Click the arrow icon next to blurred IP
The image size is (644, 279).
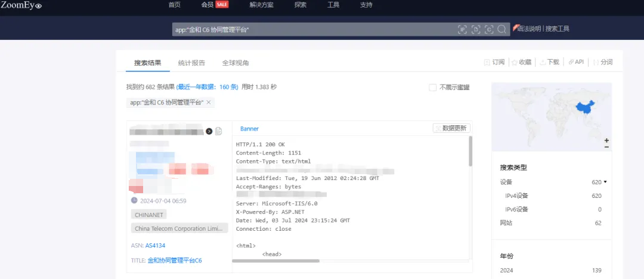tap(209, 131)
